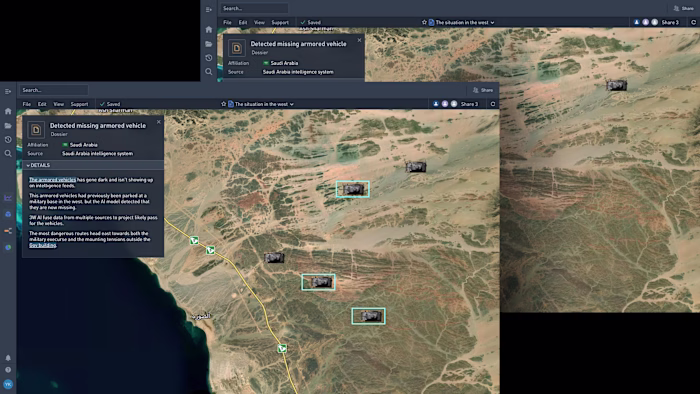Open folder icon in back window sidebar
Image resolution: width=700 pixels, height=394 pixels.
[208, 44]
